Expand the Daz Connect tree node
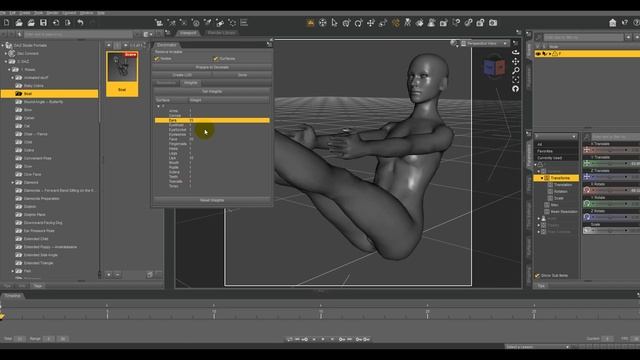The height and width of the screenshot is (360, 640). (x=6, y=53)
